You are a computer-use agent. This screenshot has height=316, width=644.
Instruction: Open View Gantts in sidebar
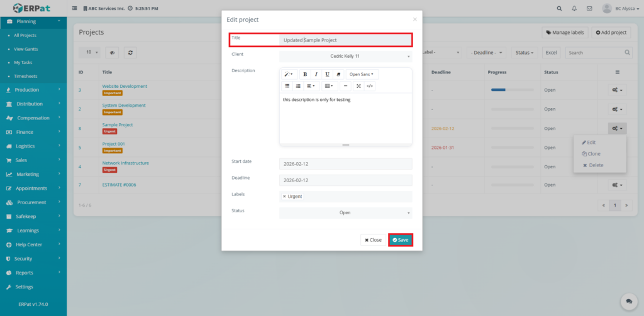[x=26, y=49]
